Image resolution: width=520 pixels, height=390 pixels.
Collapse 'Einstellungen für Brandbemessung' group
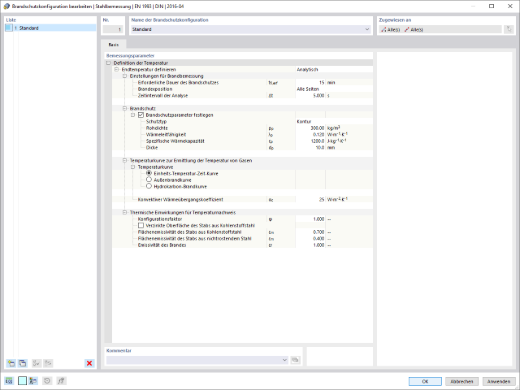pos(125,76)
